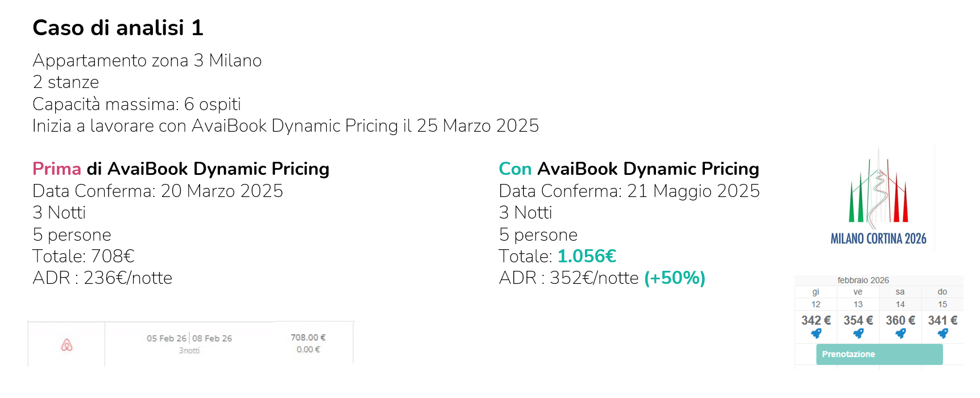
Task: Click the rocket icon under 360 €
Action: coord(900,333)
